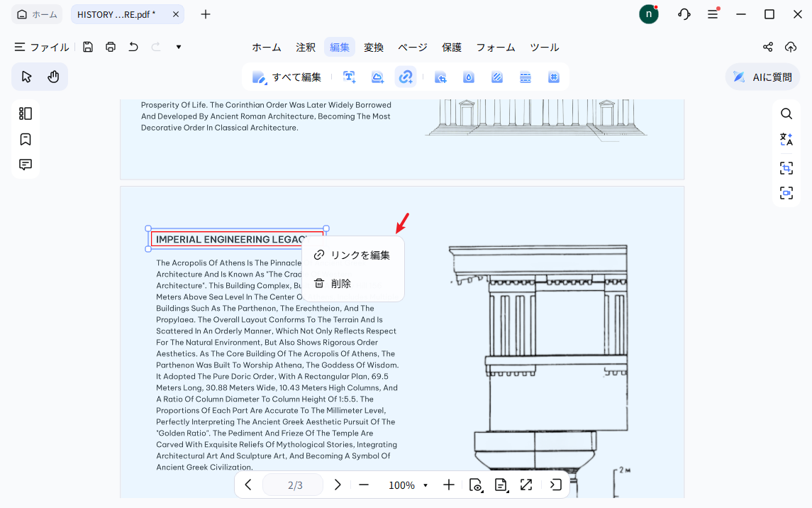Print the document
This screenshot has height=508, width=812.
[111, 47]
